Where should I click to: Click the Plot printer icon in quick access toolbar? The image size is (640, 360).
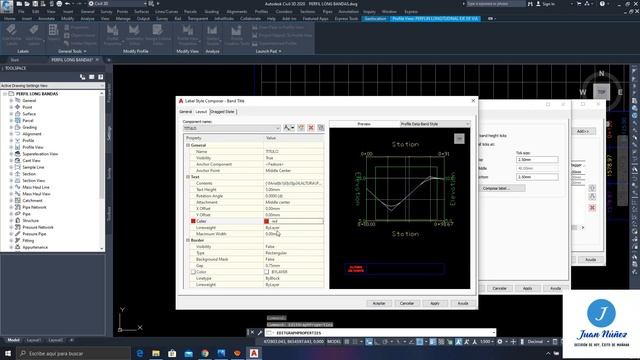click(59, 4)
